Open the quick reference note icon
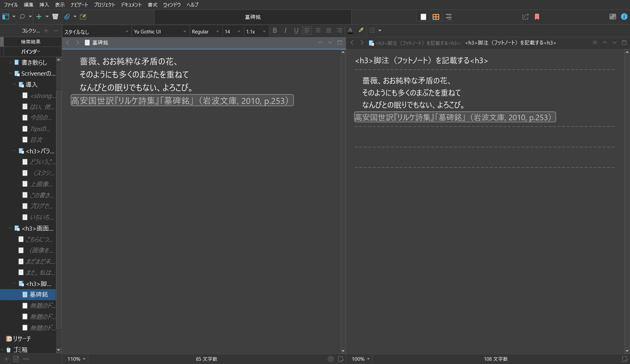 point(83,17)
